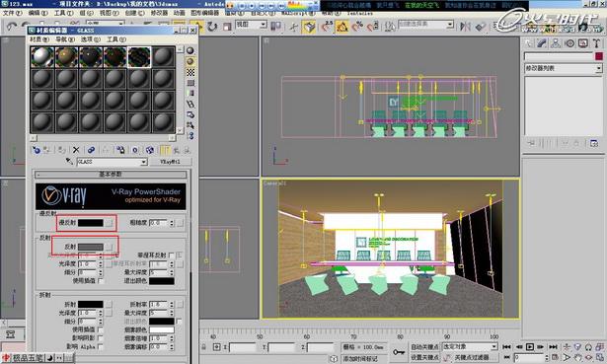607x364 pixels.
Task: Open the GLASS material name dropdown
Action: click(x=112, y=162)
